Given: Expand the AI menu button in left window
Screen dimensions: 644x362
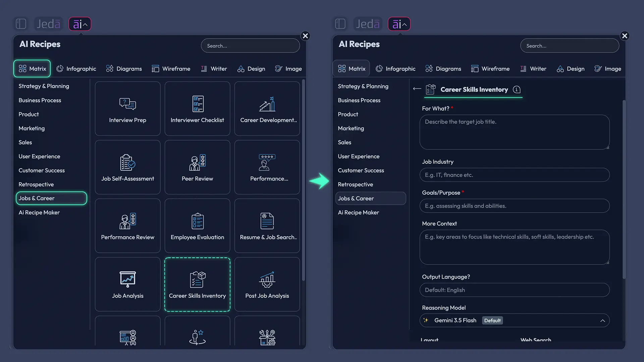Looking at the screenshot, I should point(80,24).
